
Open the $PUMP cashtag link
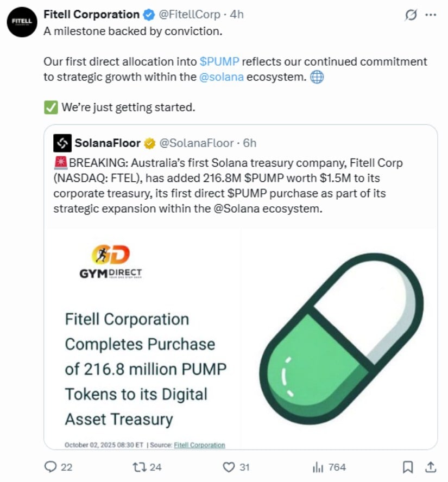(219, 61)
